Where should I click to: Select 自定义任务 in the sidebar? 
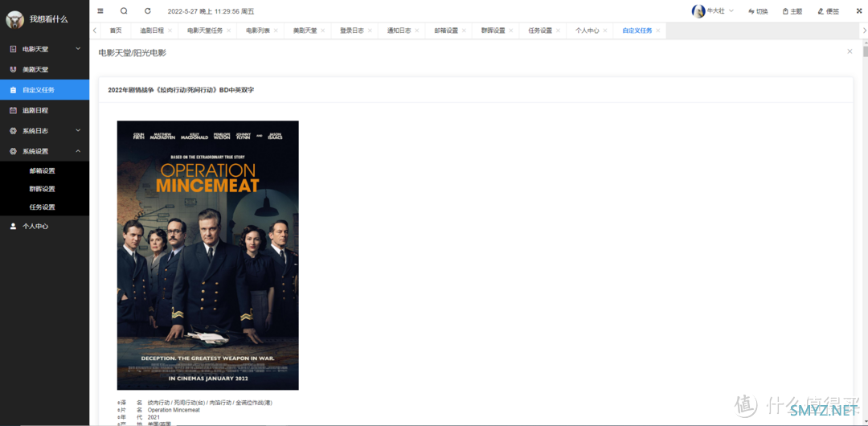pyautogui.click(x=44, y=90)
